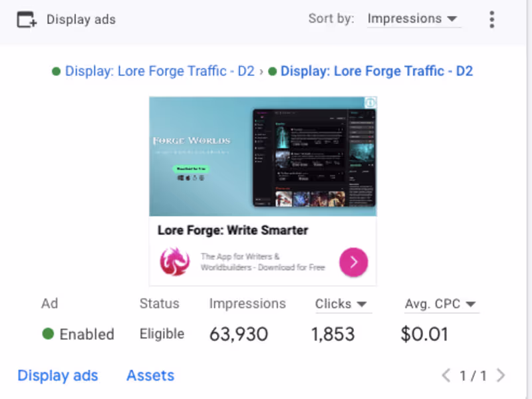Click the Download button inside ad image
The height and width of the screenshot is (399, 532).
coord(191,169)
